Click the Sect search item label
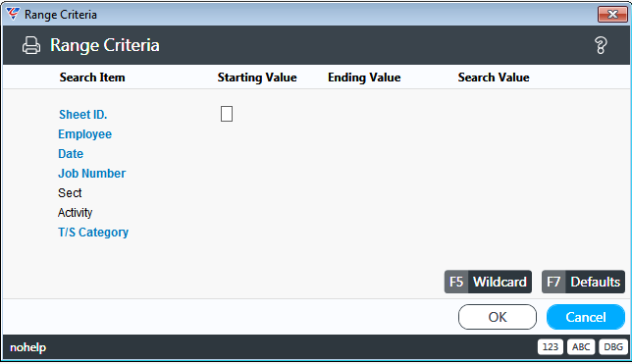 pyautogui.click(x=70, y=193)
